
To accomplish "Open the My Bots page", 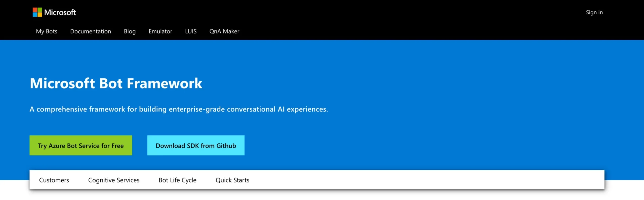I will pos(47,31).
